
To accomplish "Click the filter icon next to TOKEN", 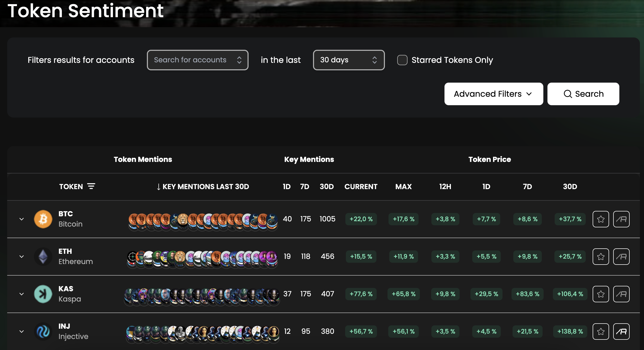I will coord(91,186).
